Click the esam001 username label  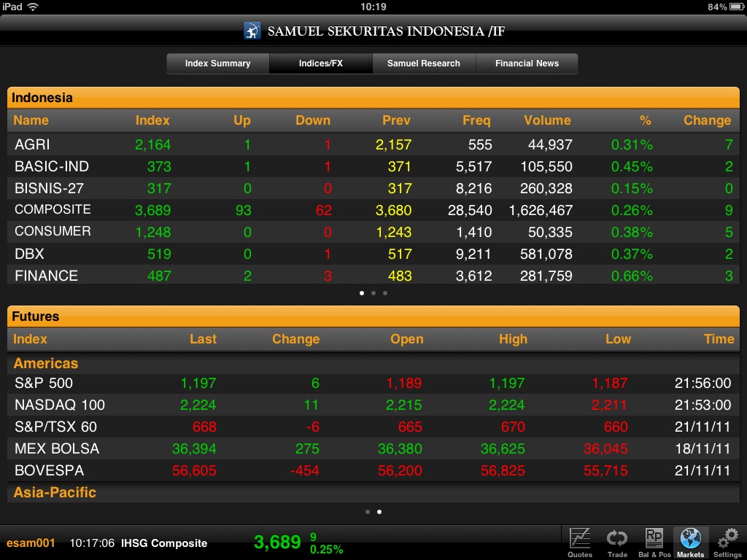click(31, 542)
